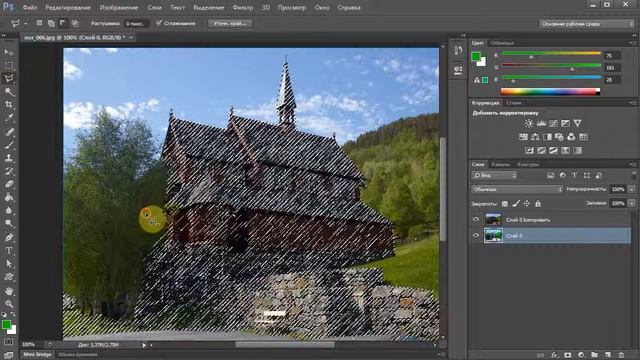
Task: Select the Path Selection tool
Action: (9, 264)
